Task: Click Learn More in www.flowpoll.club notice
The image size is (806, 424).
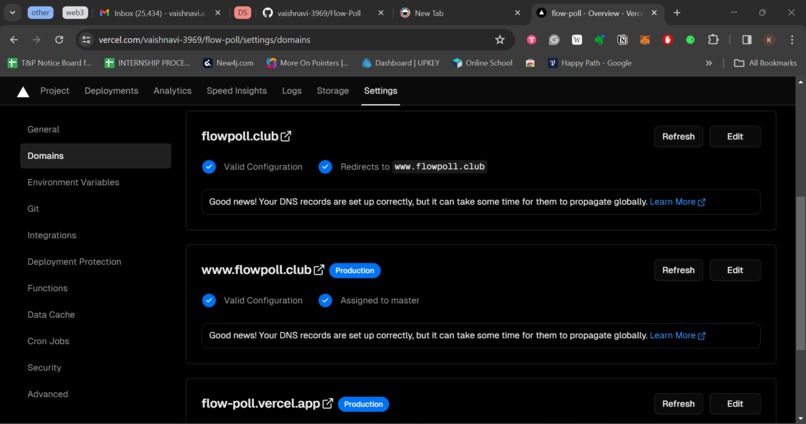Action: coord(677,336)
